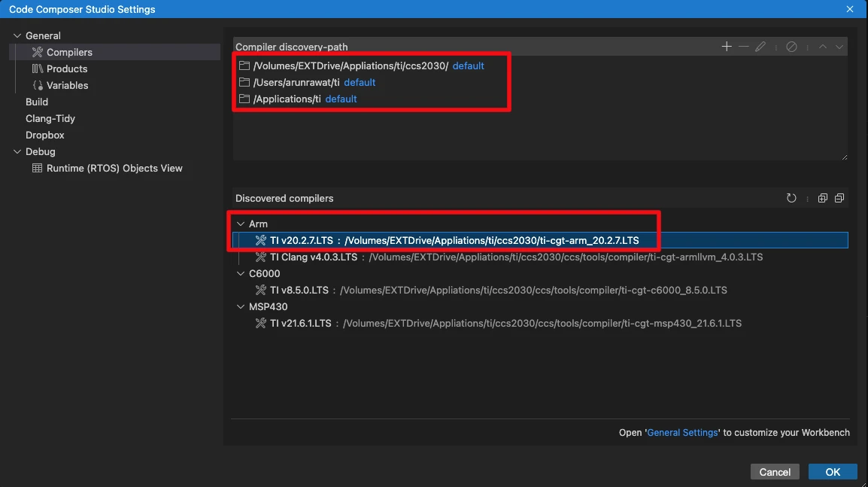Image resolution: width=868 pixels, height=487 pixels.
Task: Click the pencil edit path icon
Action: pos(760,47)
